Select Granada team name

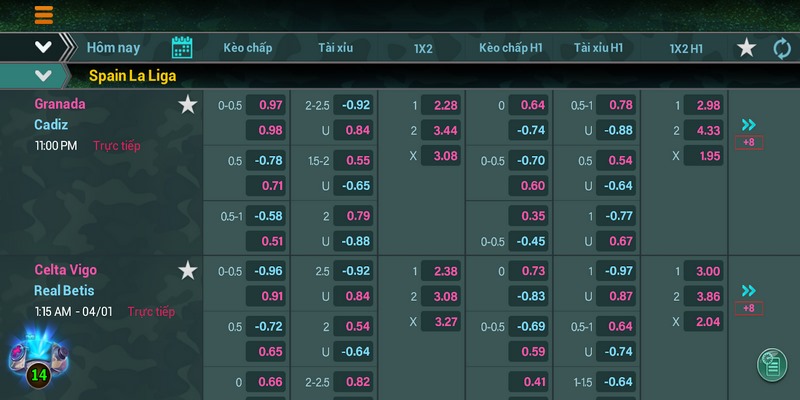pos(60,104)
